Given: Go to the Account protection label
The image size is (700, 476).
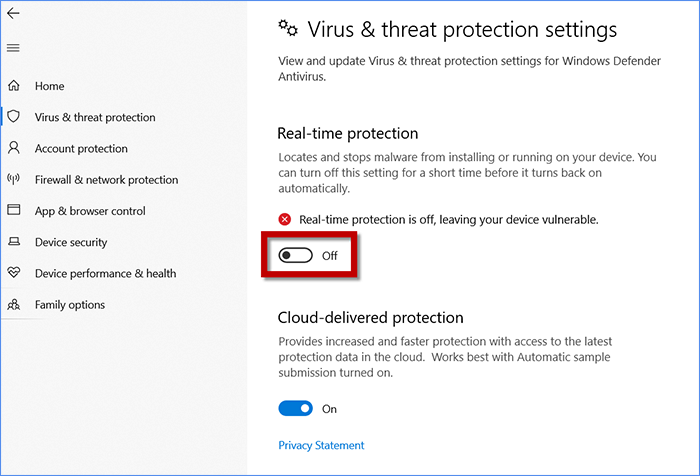Looking at the screenshot, I should click(81, 148).
